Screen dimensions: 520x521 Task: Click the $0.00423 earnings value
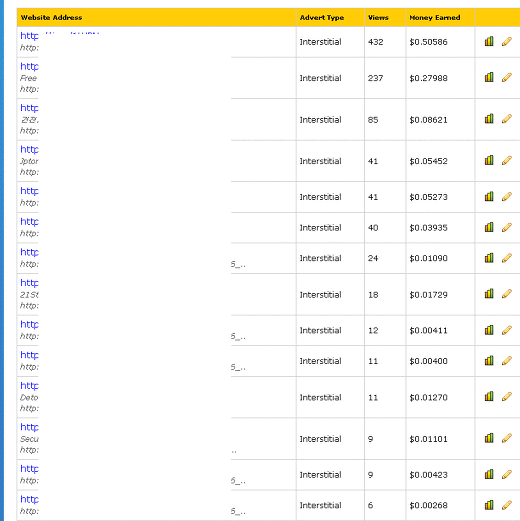click(428, 475)
